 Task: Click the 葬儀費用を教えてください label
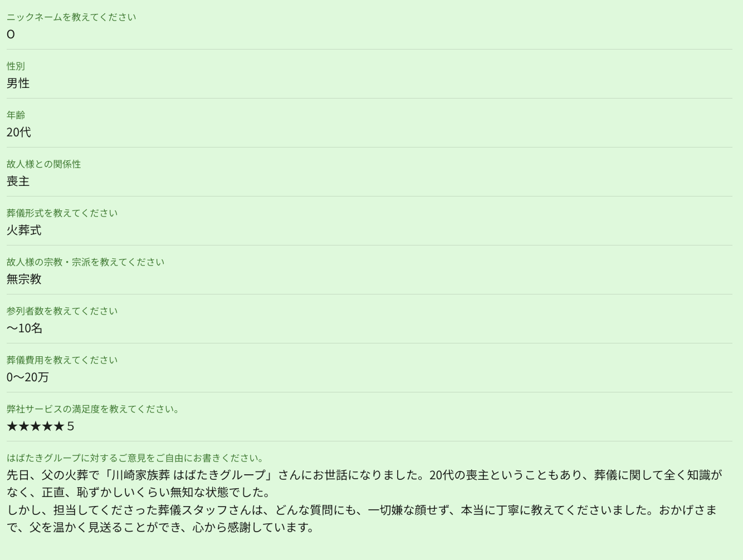62,360
